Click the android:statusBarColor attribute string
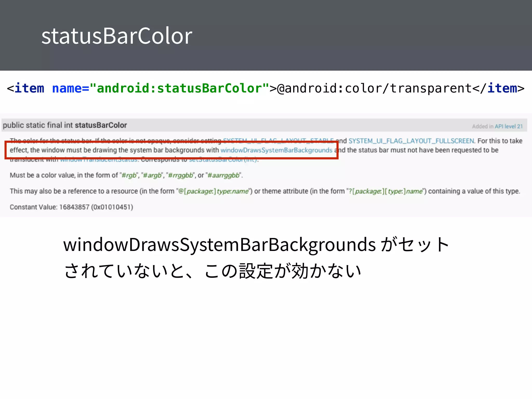 tap(179, 88)
